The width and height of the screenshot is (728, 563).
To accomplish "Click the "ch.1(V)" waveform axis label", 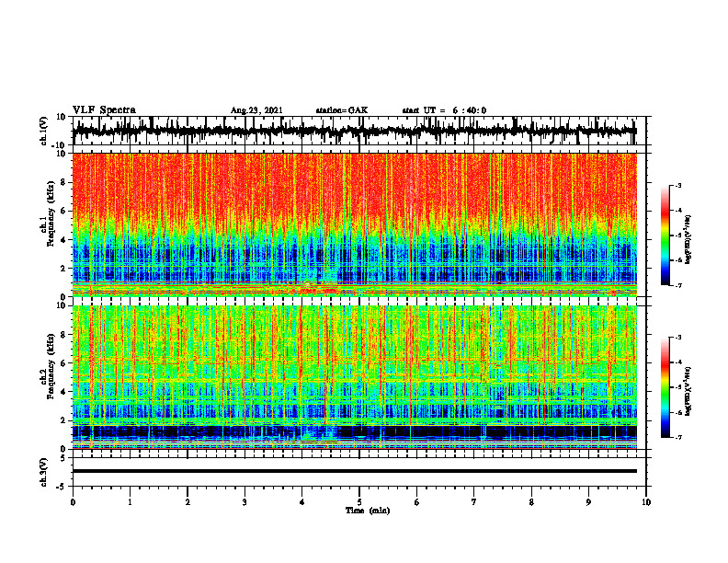I will 44,131.
